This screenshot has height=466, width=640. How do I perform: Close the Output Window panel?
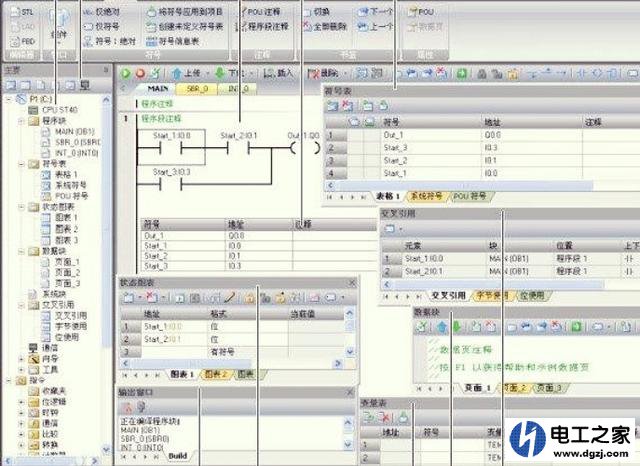350,393
